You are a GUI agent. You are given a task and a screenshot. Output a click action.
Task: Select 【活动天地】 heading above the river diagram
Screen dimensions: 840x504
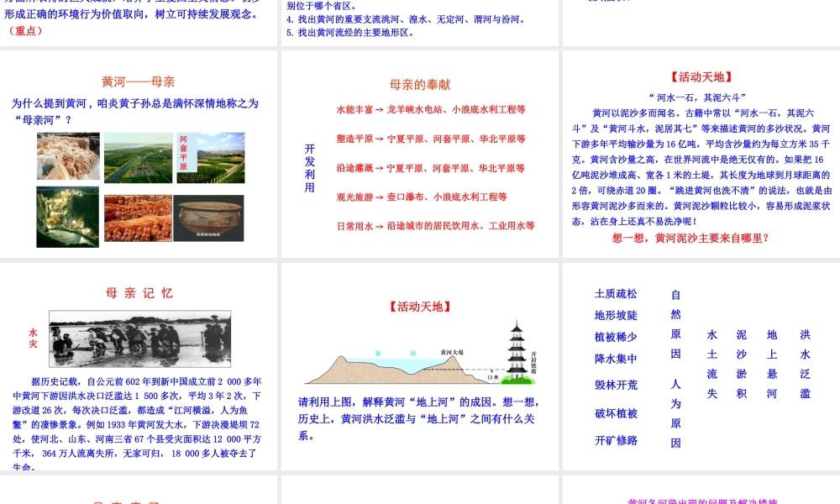(x=420, y=307)
